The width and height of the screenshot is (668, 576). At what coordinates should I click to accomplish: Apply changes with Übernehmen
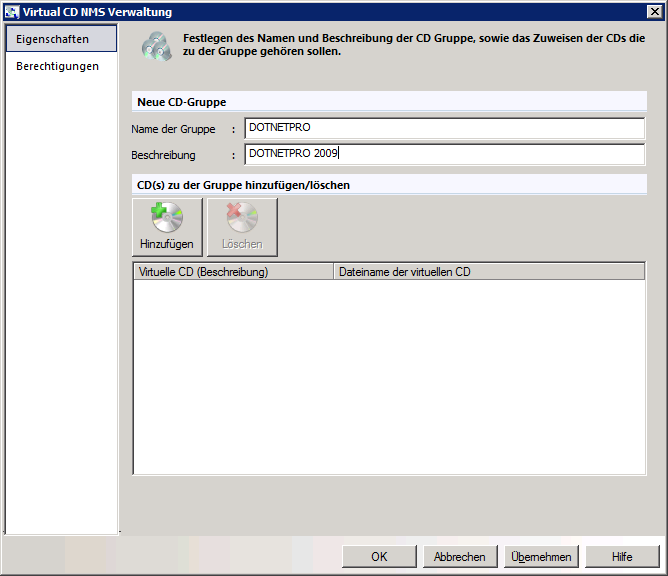coord(541,556)
